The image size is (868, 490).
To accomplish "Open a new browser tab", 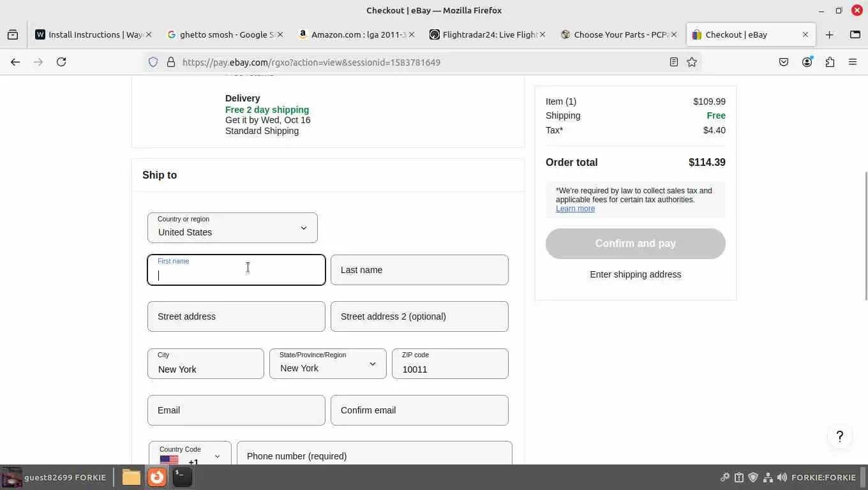I will pyautogui.click(x=830, y=34).
